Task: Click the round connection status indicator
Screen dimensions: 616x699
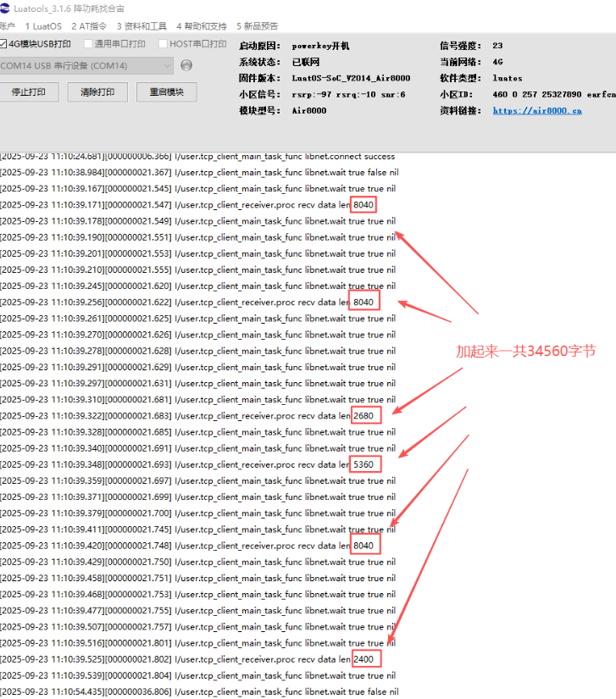Action: (186, 65)
